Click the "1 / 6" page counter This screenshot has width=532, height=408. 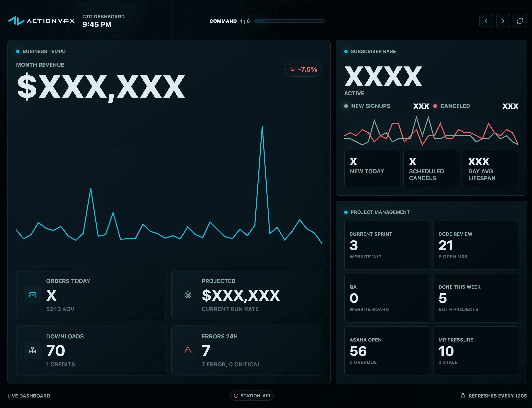point(245,21)
